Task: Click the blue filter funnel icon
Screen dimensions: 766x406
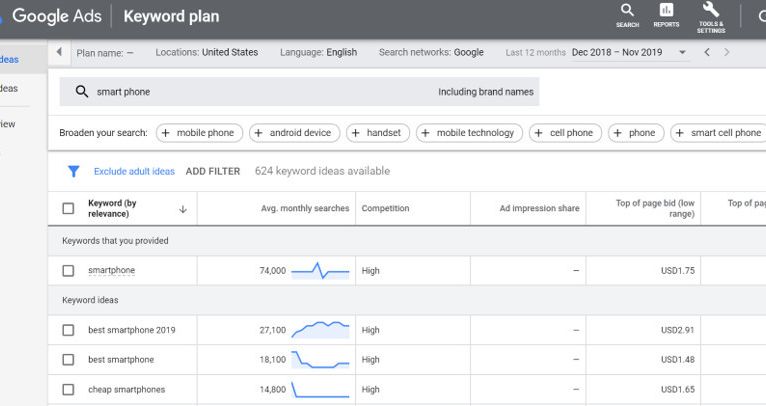Action: 73,171
